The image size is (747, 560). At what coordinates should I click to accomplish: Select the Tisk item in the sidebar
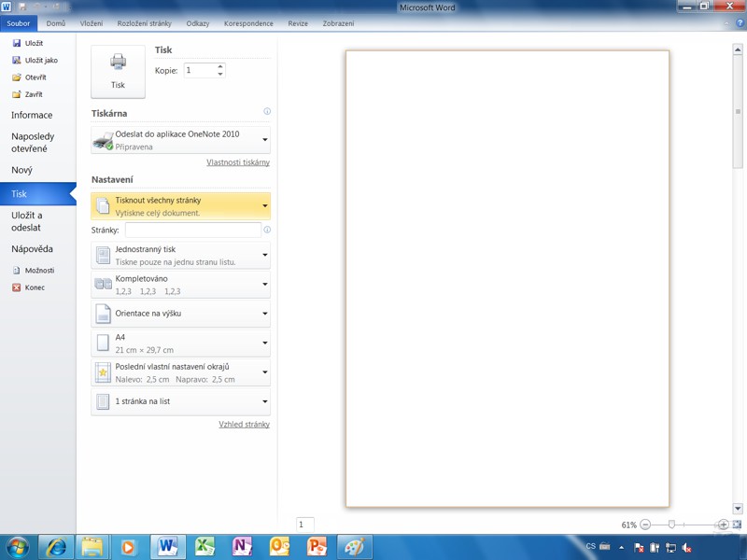pos(38,194)
